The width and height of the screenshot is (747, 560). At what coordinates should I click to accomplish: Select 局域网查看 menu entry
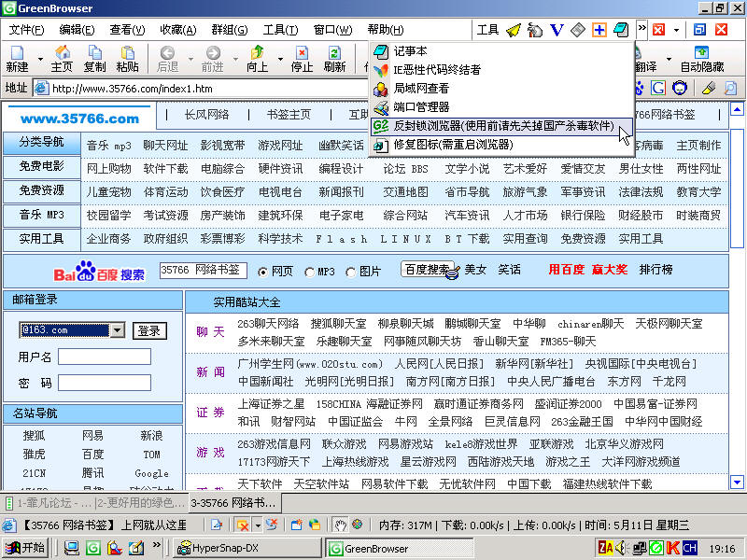click(501, 89)
